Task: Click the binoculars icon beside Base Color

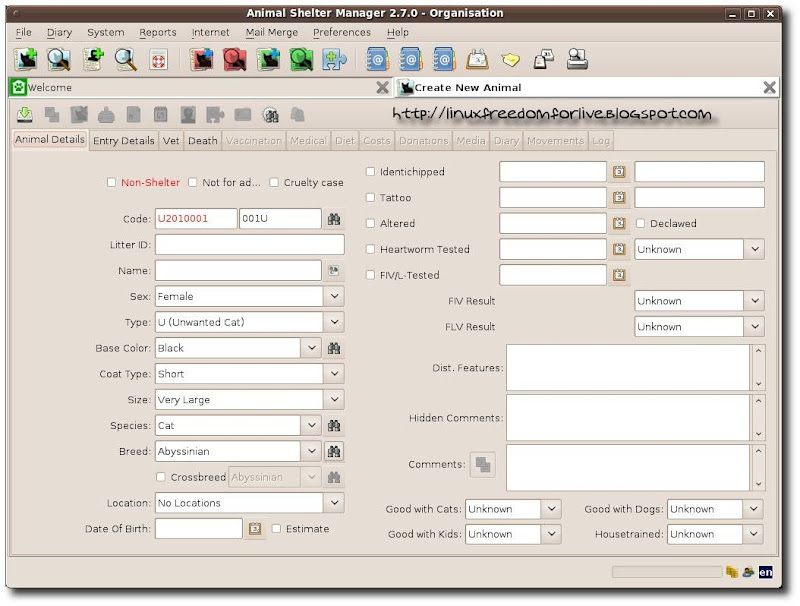Action: click(x=334, y=348)
